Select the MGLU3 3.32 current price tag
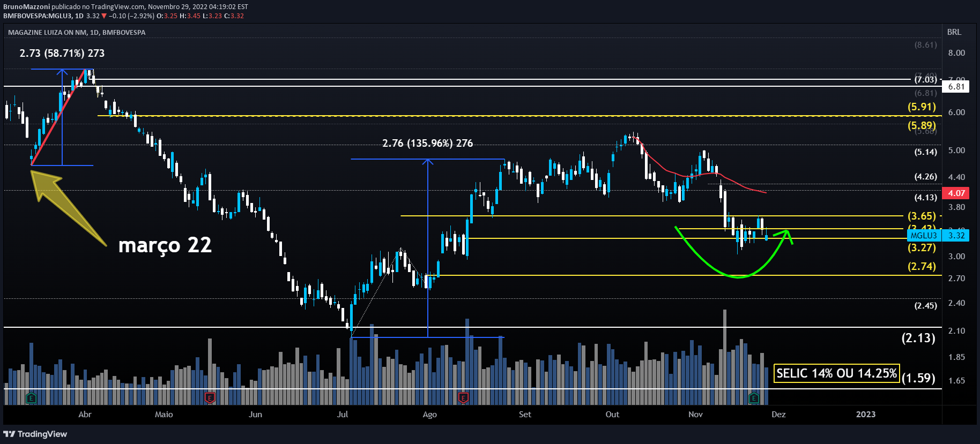The width and height of the screenshot is (980, 444). (938, 235)
